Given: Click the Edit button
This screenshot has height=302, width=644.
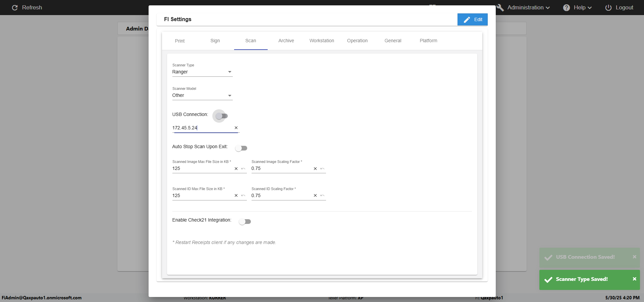Looking at the screenshot, I should (472, 19).
